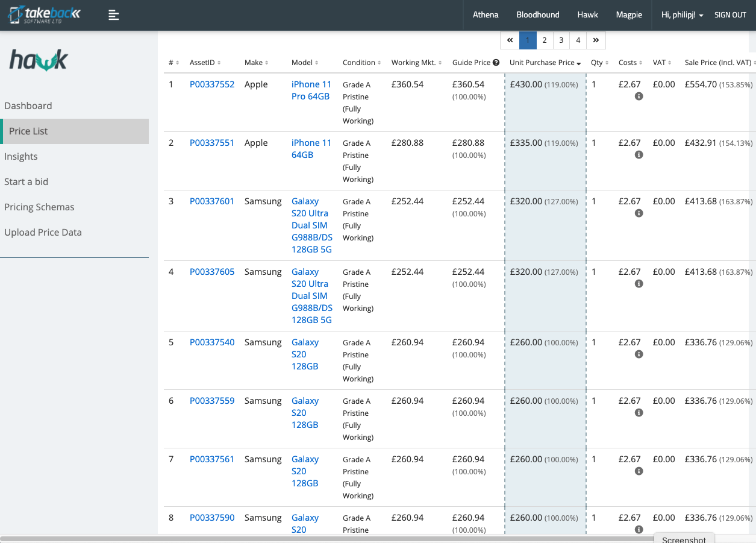The width and height of the screenshot is (756, 543).
Task: Select Price List in sidebar
Action: [74, 131]
